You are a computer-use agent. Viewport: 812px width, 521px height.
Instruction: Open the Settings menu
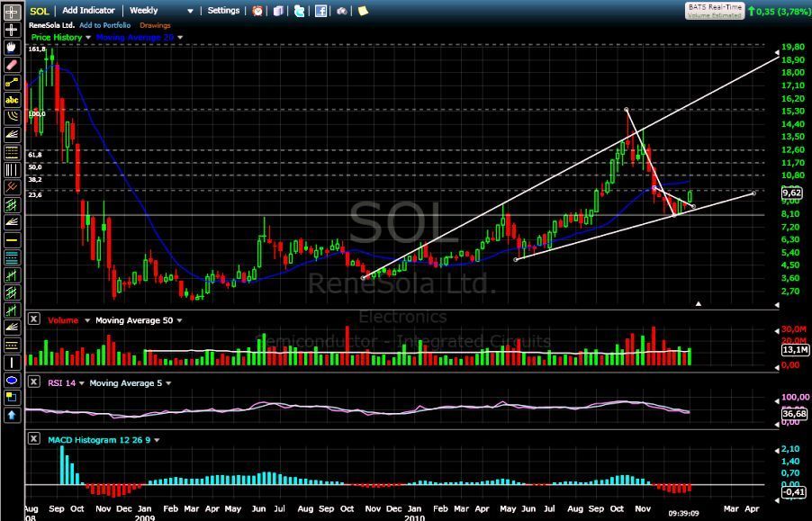click(x=224, y=10)
